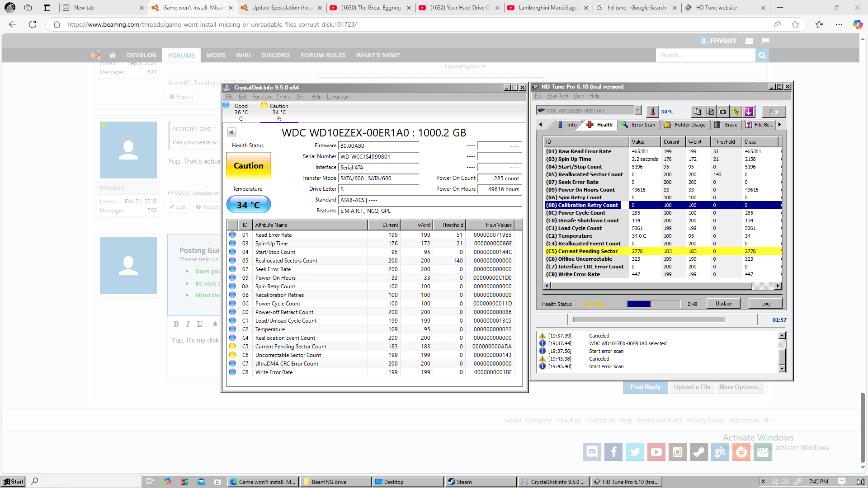Open the Folder Usage tab
Screen dimensions: 868x488
(x=685, y=125)
